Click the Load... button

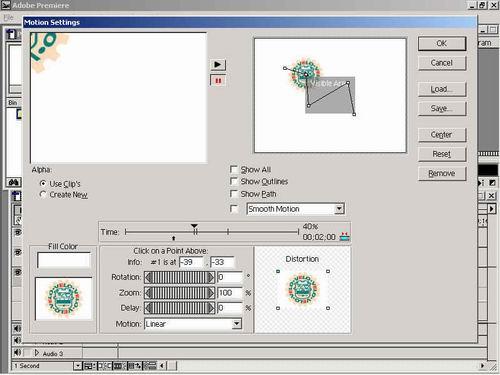(442, 89)
